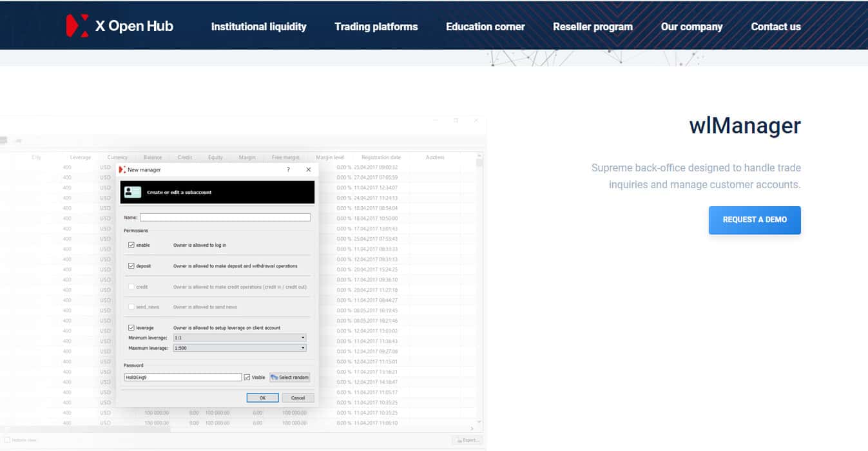Viewport: 868px width, 451px height.
Task: Click the Export button below the table
Action: pos(467,440)
